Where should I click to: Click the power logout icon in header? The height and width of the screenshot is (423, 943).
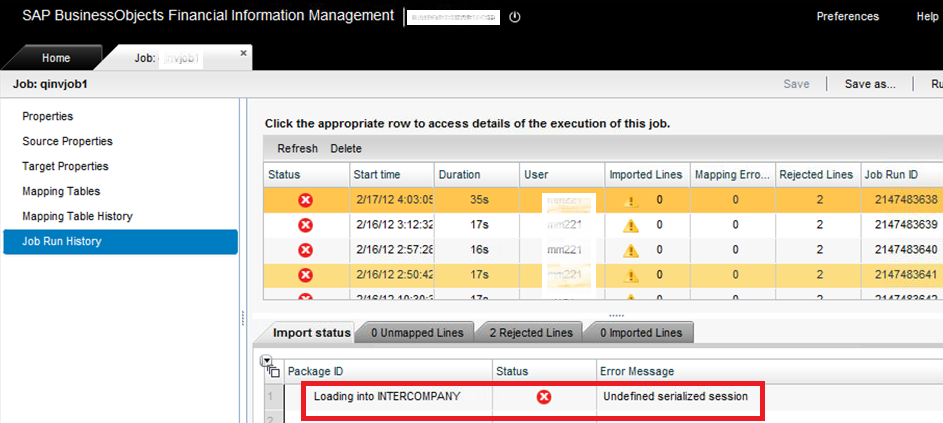(x=514, y=17)
